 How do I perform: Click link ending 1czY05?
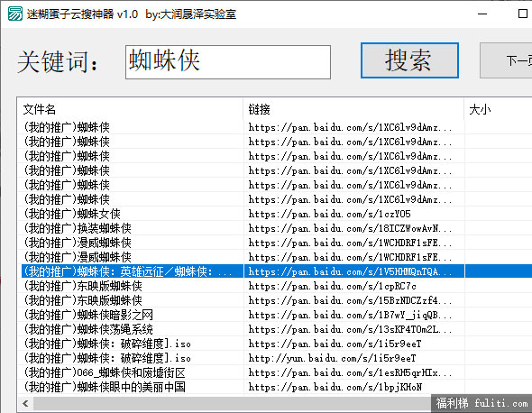pyautogui.click(x=329, y=214)
